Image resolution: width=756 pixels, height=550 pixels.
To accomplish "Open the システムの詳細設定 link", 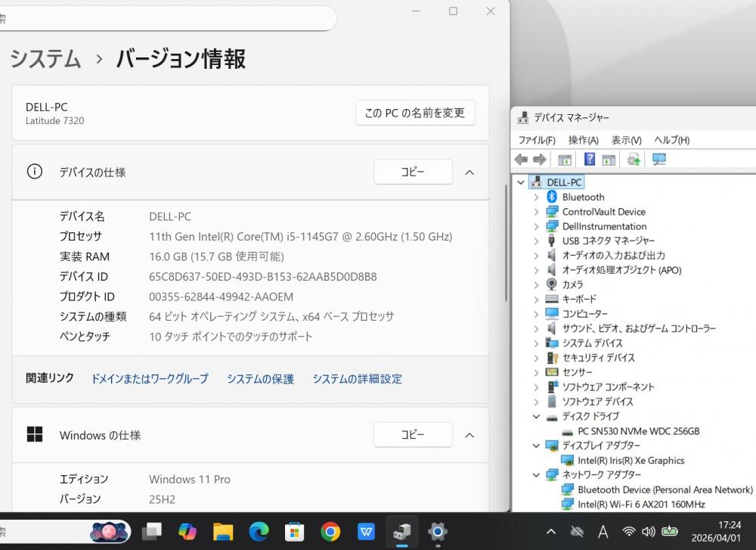I will click(357, 379).
